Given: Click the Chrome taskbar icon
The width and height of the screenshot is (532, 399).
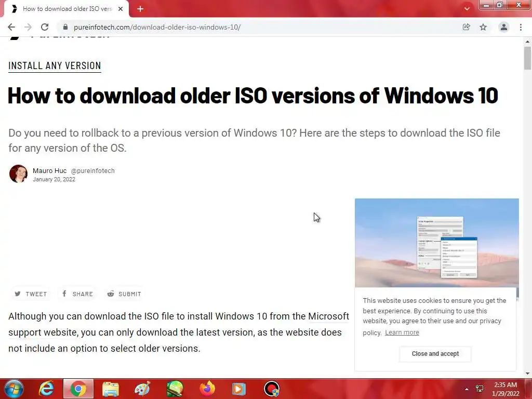Looking at the screenshot, I should click(78, 389).
